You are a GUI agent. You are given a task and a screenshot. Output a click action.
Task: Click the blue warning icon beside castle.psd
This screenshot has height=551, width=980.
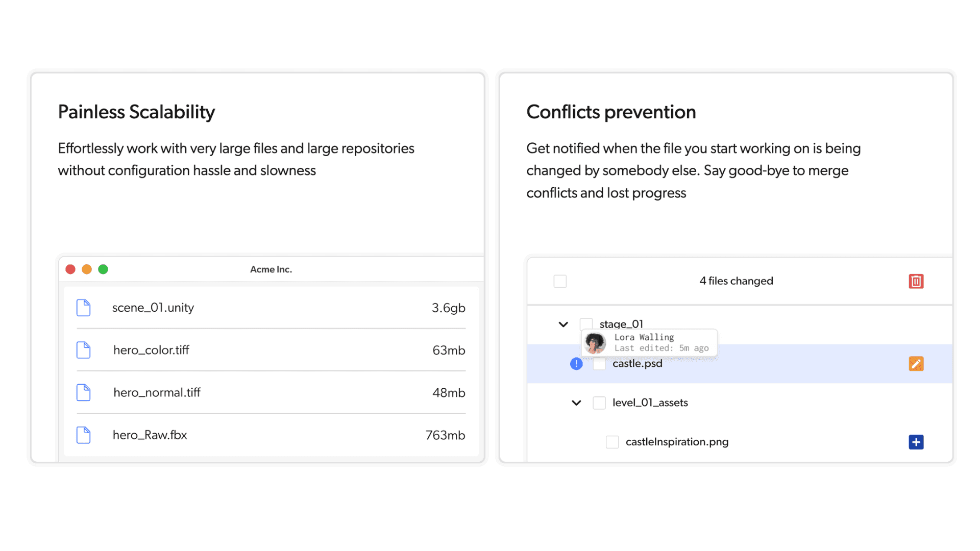(576, 364)
